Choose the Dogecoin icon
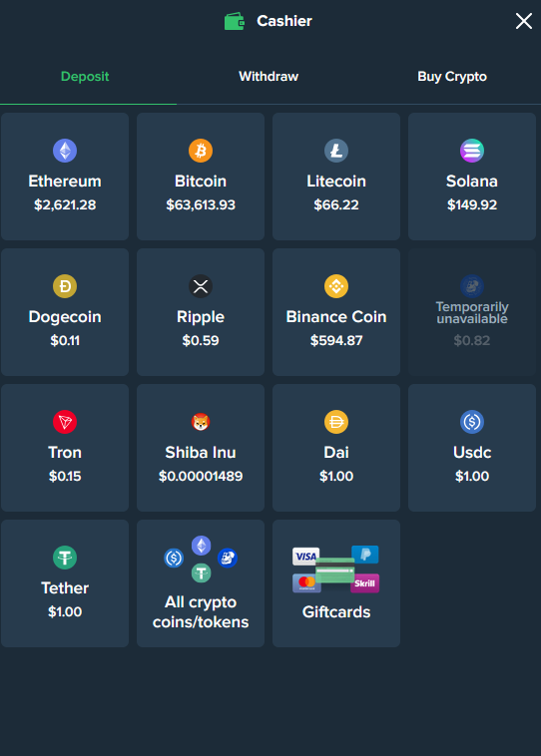541x756 pixels. coord(65,286)
